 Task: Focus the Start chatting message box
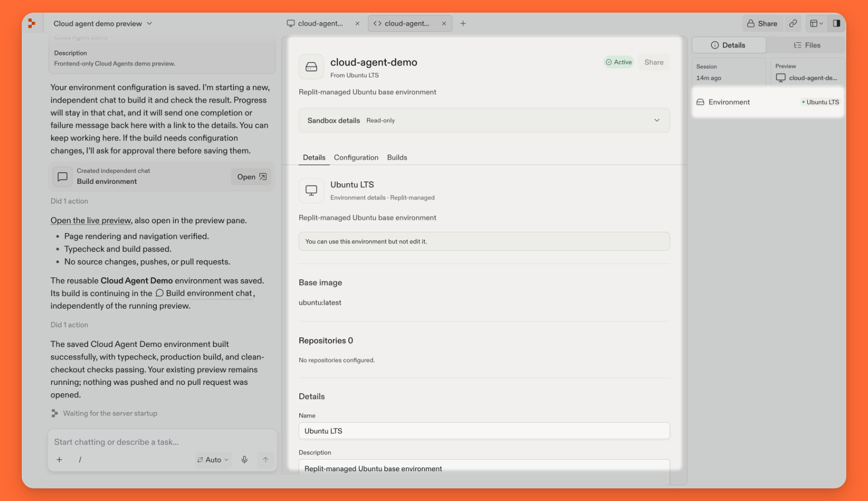tap(162, 442)
